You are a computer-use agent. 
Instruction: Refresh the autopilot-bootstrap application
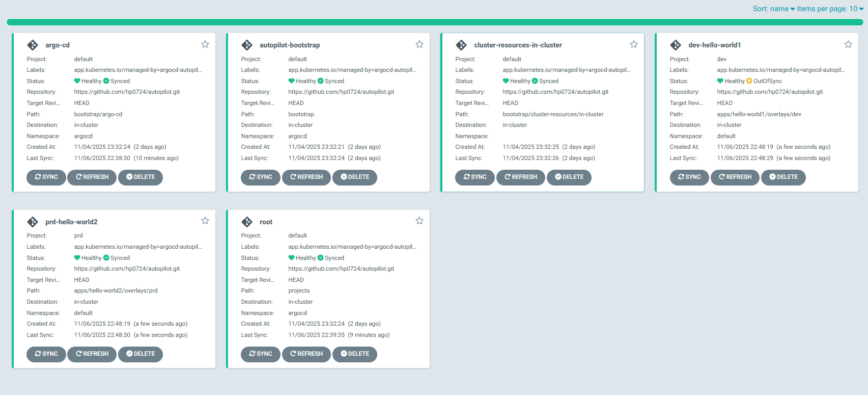coord(306,177)
